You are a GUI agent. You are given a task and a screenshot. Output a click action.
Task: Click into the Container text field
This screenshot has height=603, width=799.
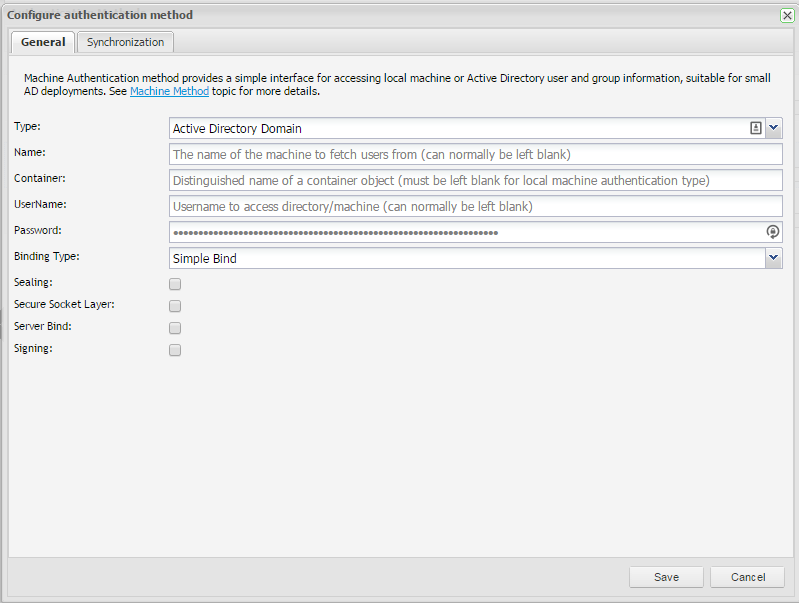coord(475,180)
